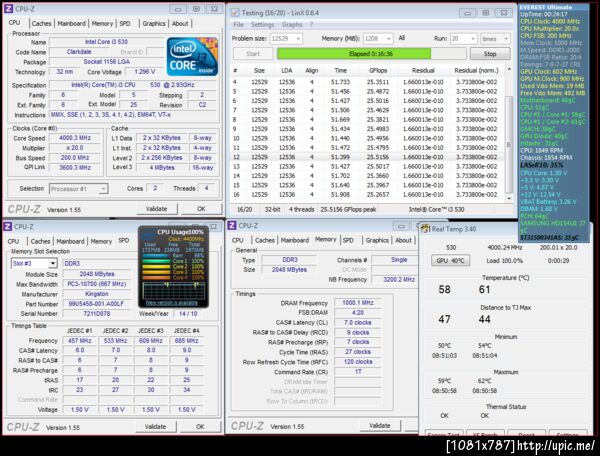Screen dimensions: 600x456
Task: Click 'CPU Clock: 4000 MHz' in EVEREST panel
Action: (550, 21)
